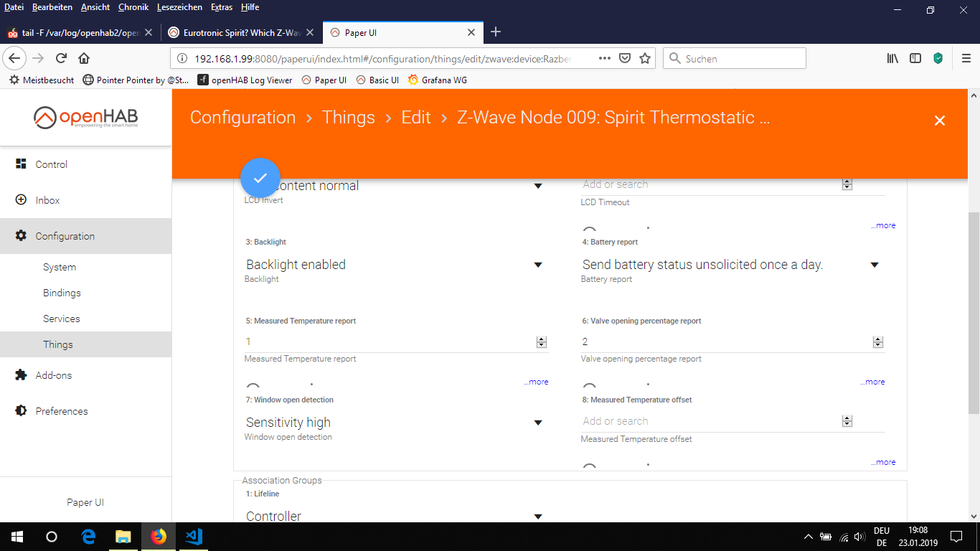This screenshot has height=551, width=980.
Task: Click the Preferences icon in sidebar
Action: (21, 411)
